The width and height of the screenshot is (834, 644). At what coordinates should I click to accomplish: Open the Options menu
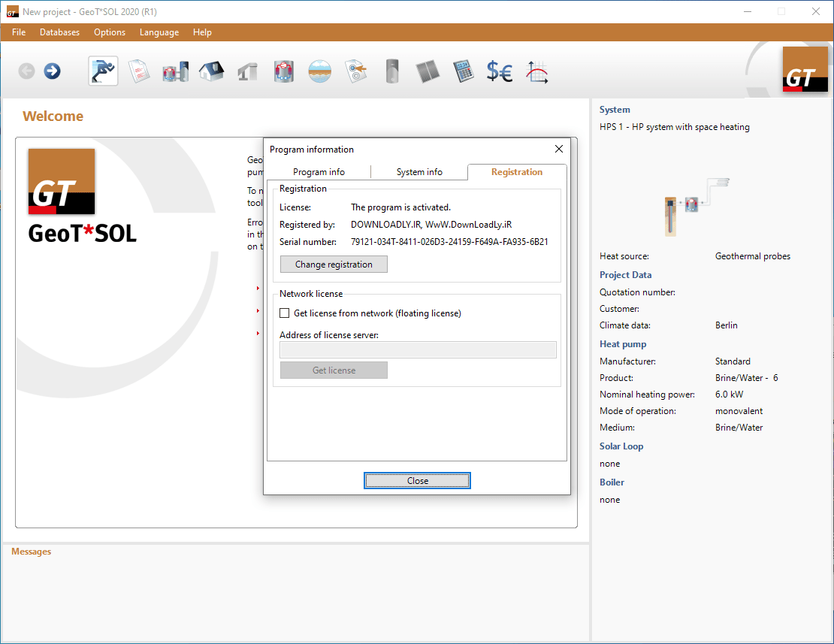tap(109, 32)
